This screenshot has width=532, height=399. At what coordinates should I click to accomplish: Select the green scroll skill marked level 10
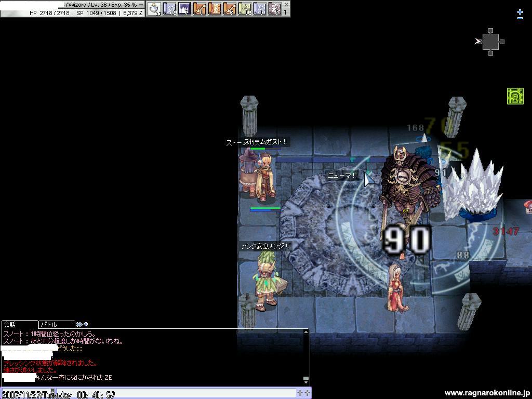pyautogui.click(x=245, y=8)
